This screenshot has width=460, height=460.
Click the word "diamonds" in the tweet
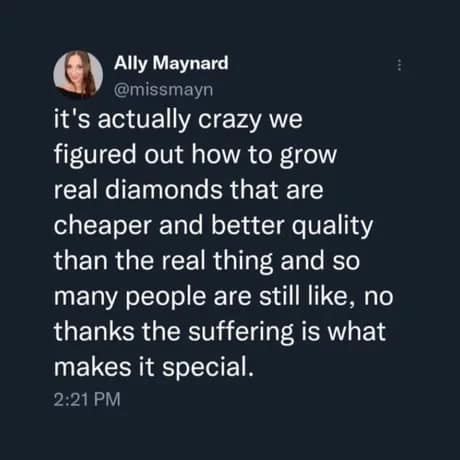coord(164,189)
